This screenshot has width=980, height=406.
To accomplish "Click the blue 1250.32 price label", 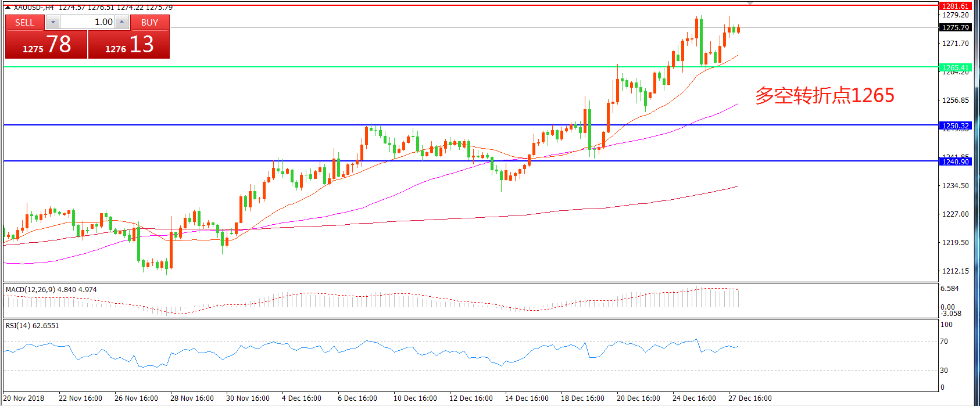I will coord(955,125).
